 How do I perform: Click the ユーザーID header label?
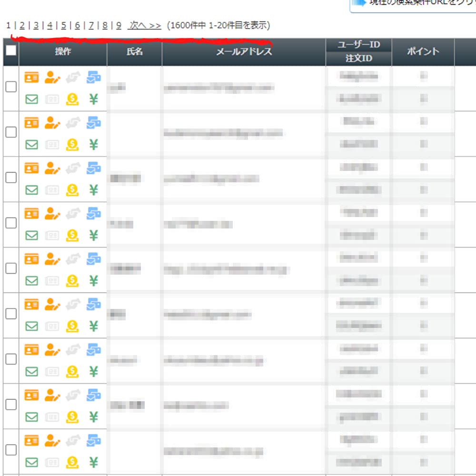click(x=359, y=45)
